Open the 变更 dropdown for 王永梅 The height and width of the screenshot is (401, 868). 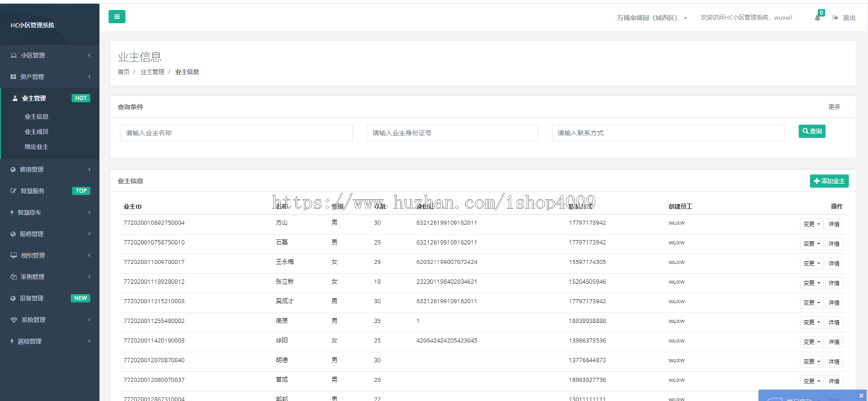point(811,263)
